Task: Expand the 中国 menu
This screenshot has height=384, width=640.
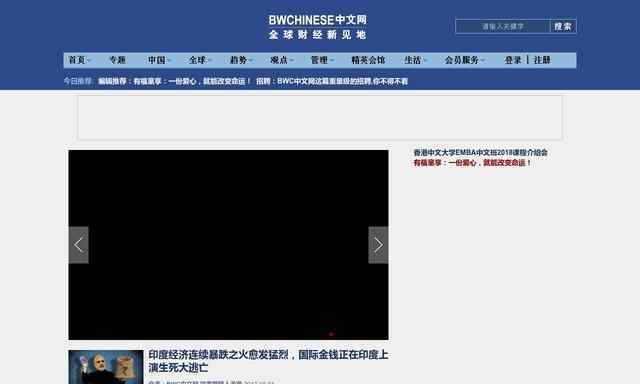Action: pos(159,60)
